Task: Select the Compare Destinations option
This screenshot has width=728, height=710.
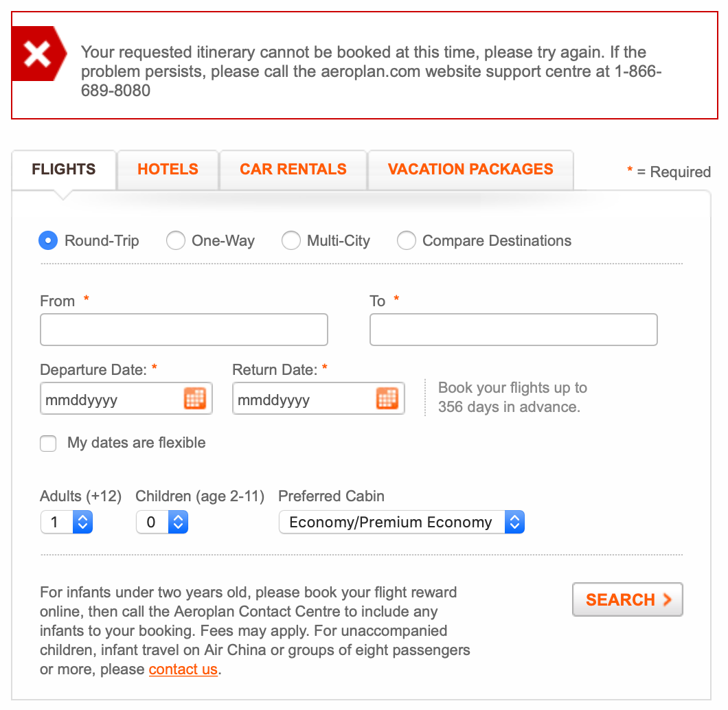Action: [406, 240]
